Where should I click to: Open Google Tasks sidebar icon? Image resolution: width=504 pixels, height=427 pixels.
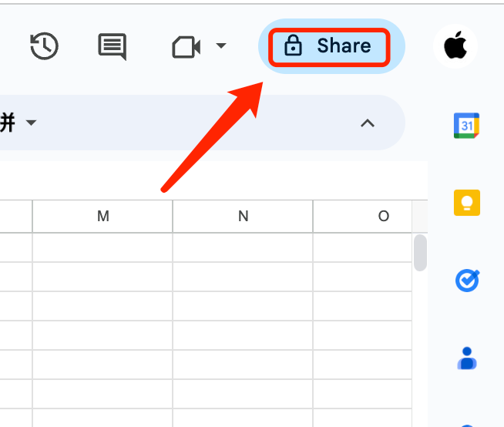click(x=466, y=281)
